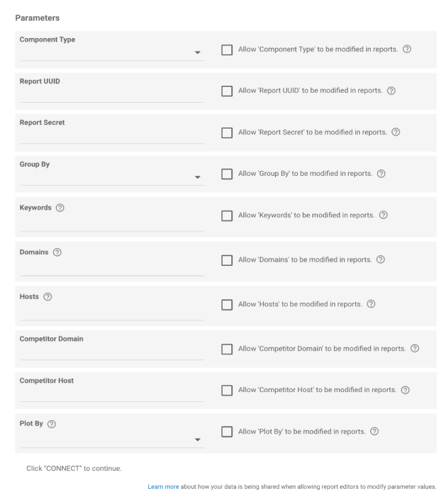Image resolution: width=448 pixels, height=501 pixels.
Task: Enable 'Report UUID' modification in reports
Action: pos(227,91)
